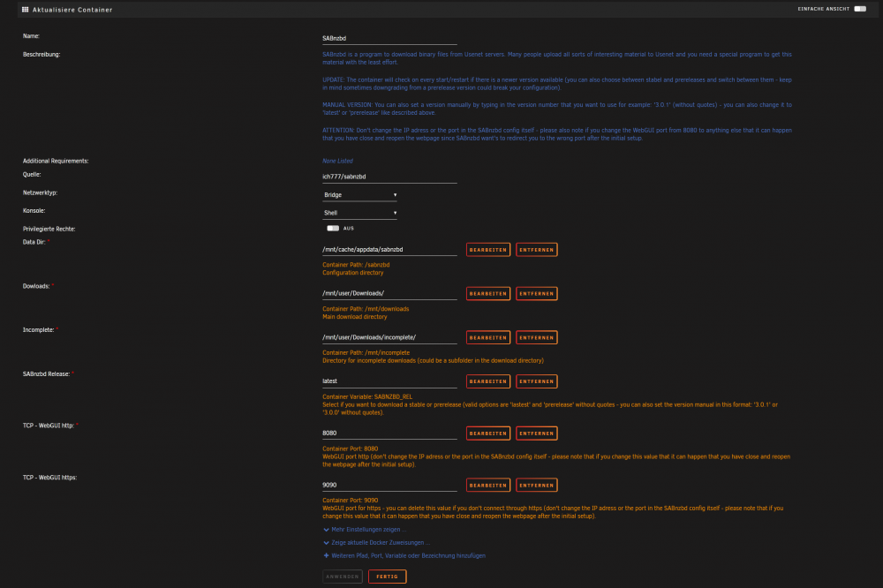Click the Incomplete path input field
The width and height of the screenshot is (883, 588).
pos(389,337)
